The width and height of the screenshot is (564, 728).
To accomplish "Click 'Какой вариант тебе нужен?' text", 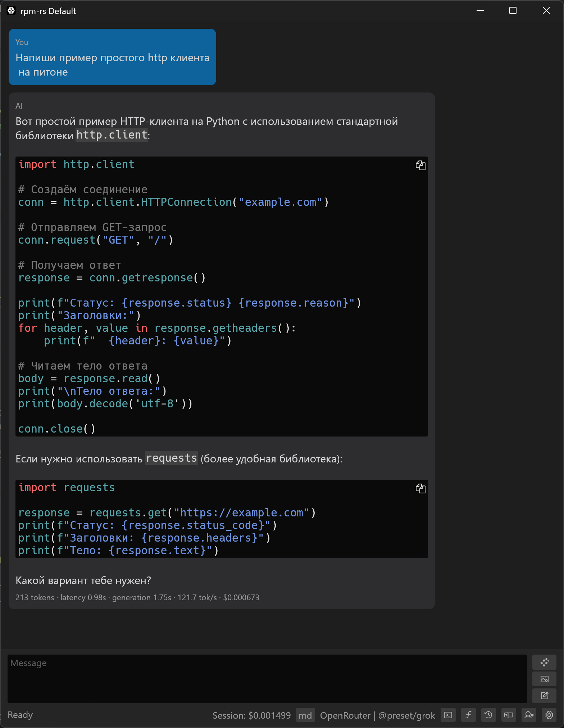I will (x=83, y=580).
